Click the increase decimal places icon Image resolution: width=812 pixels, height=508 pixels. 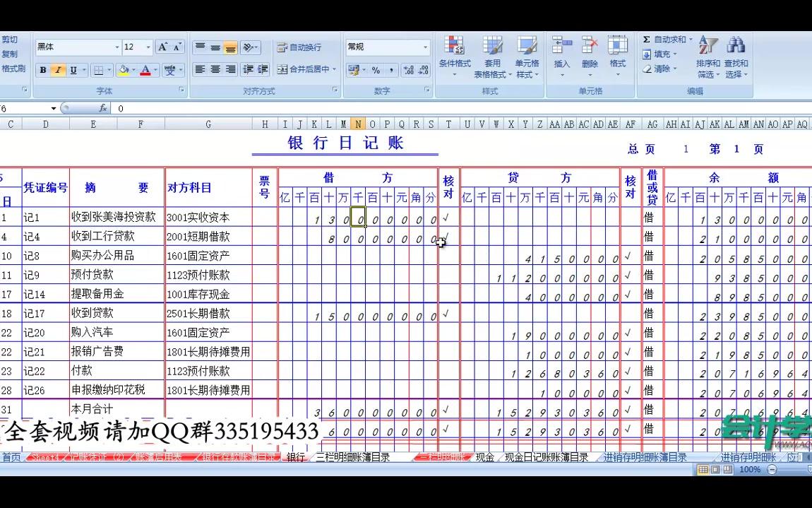coord(410,70)
